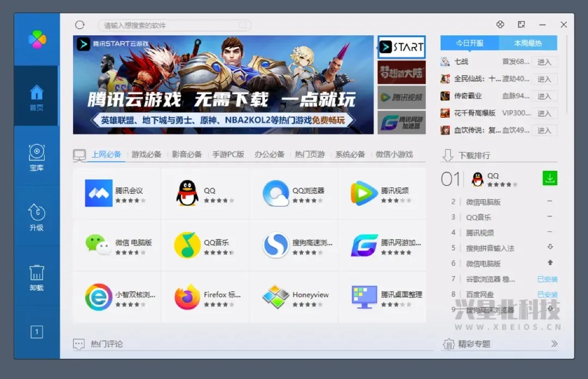588x379 pixels.
Task: Switch to the 游戏必备 category tab
Action: 146,154
